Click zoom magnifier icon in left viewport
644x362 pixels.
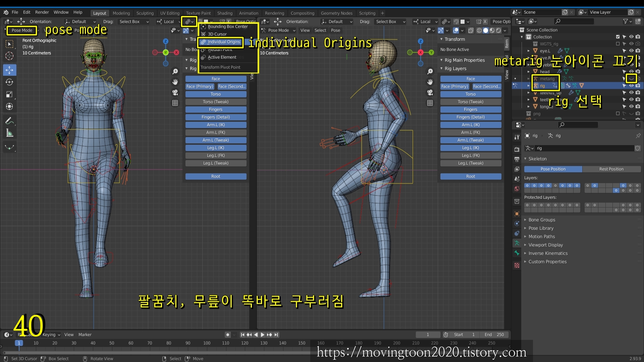click(x=175, y=71)
